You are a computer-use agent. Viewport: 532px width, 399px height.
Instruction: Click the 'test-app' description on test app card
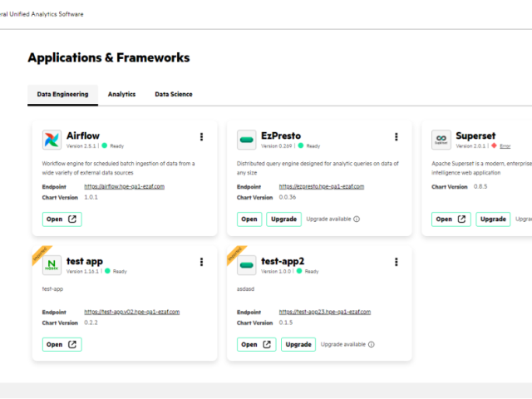tap(52, 289)
